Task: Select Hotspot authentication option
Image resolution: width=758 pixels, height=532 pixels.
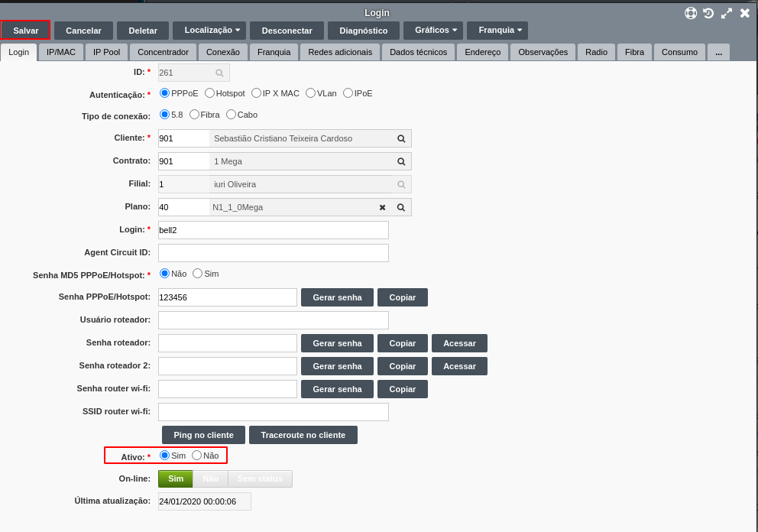Action: pyautogui.click(x=210, y=93)
